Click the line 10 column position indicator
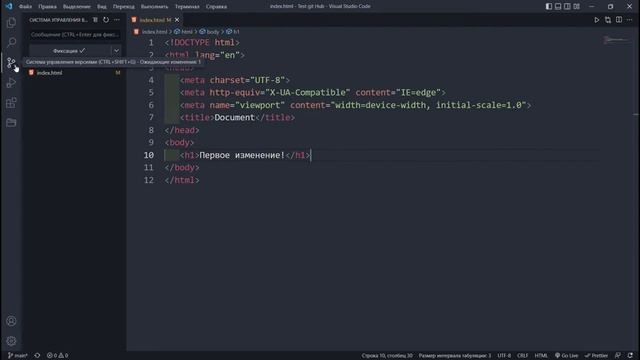 click(x=387, y=356)
